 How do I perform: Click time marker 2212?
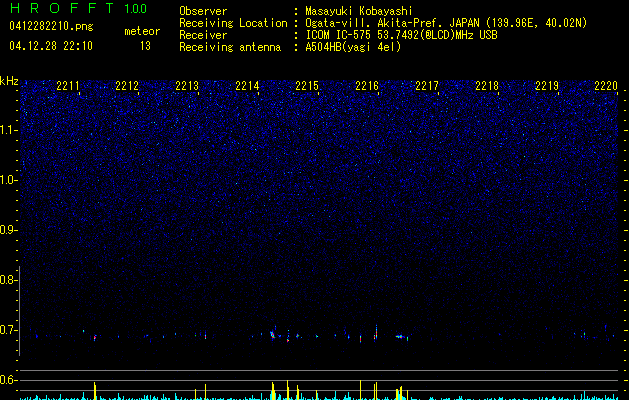point(127,86)
